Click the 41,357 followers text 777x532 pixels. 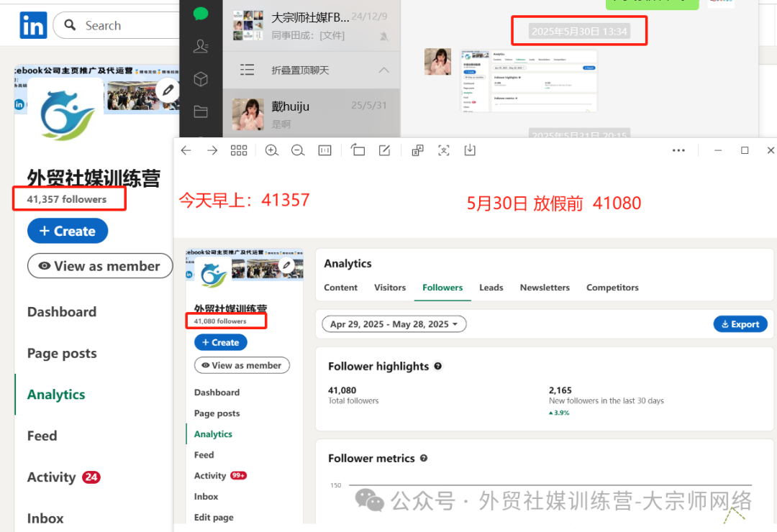(66, 199)
